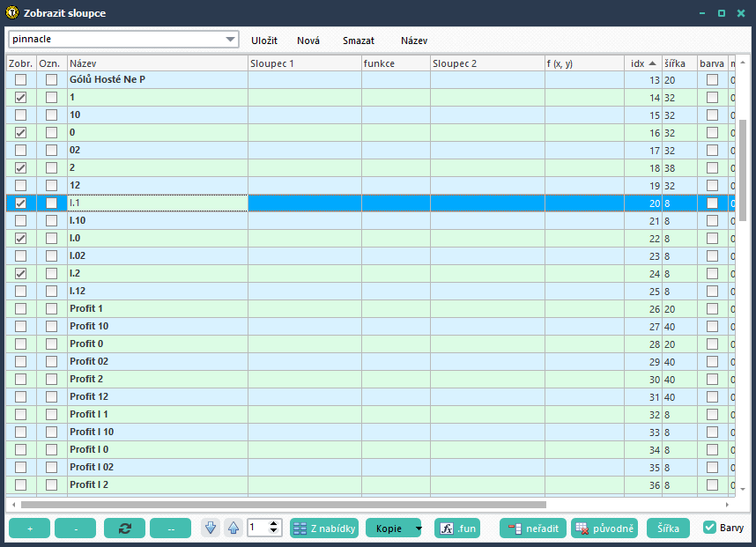Click horizontal scrollbar left arrow
The image size is (756, 547).
(x=13, y=505)
